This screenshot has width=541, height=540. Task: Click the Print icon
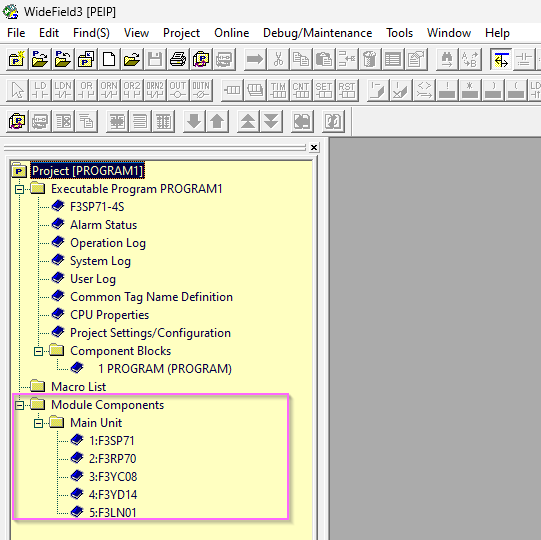tap(178, 59)
